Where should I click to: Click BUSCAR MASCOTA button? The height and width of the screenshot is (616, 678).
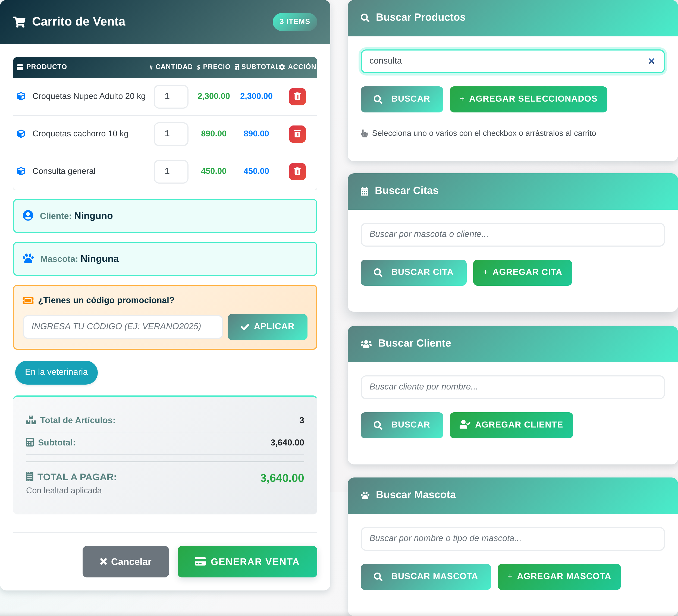pyautogui.click(x=425, y=577)
